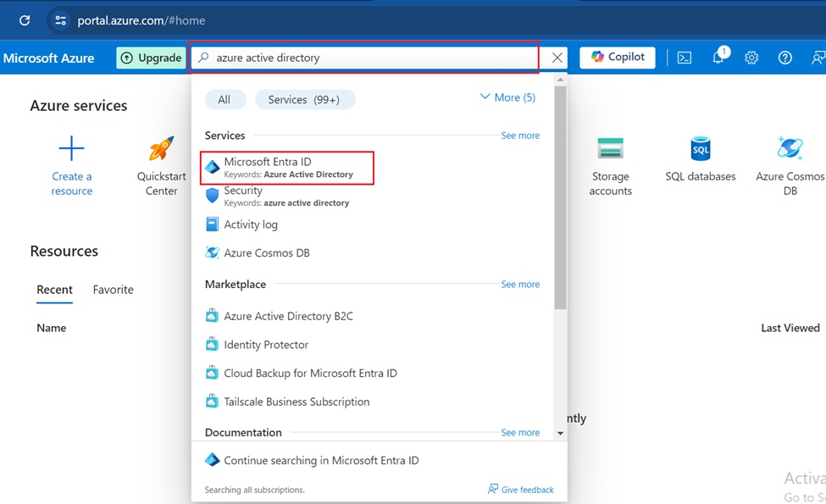Open the Cloud Shell
The image size is (826, 504).
coord(684,57)
